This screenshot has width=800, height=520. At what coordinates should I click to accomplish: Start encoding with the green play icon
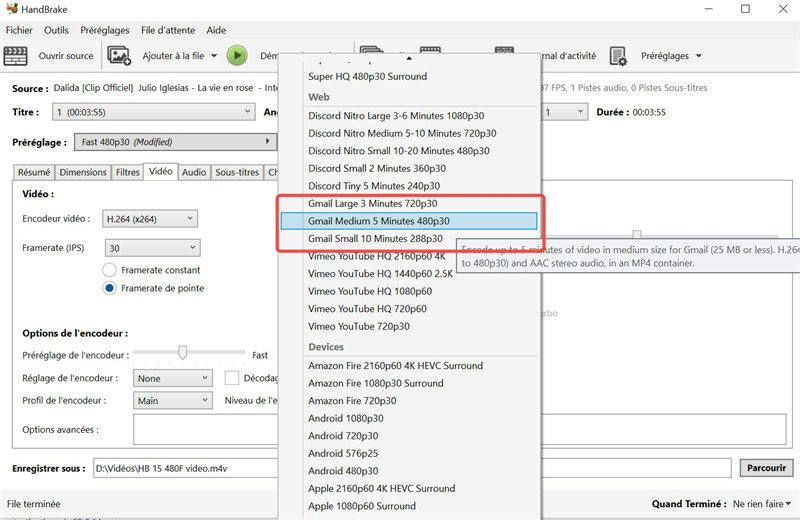coord(237,56)
